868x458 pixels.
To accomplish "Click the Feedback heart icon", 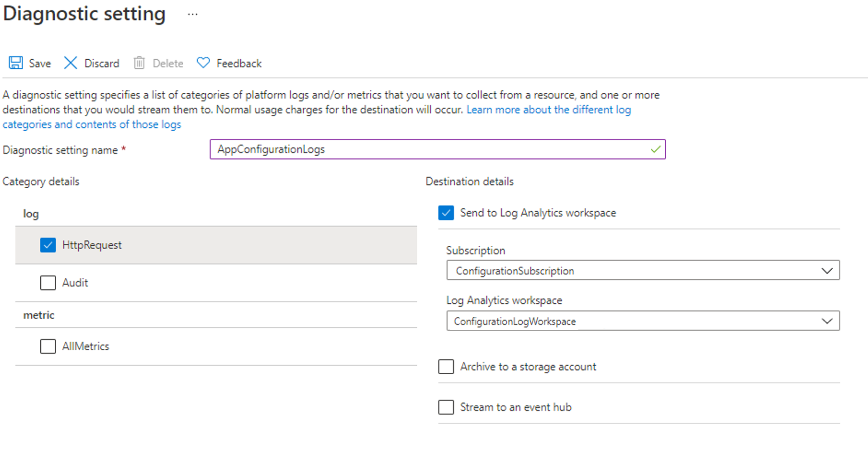I will tap(203, 62).
